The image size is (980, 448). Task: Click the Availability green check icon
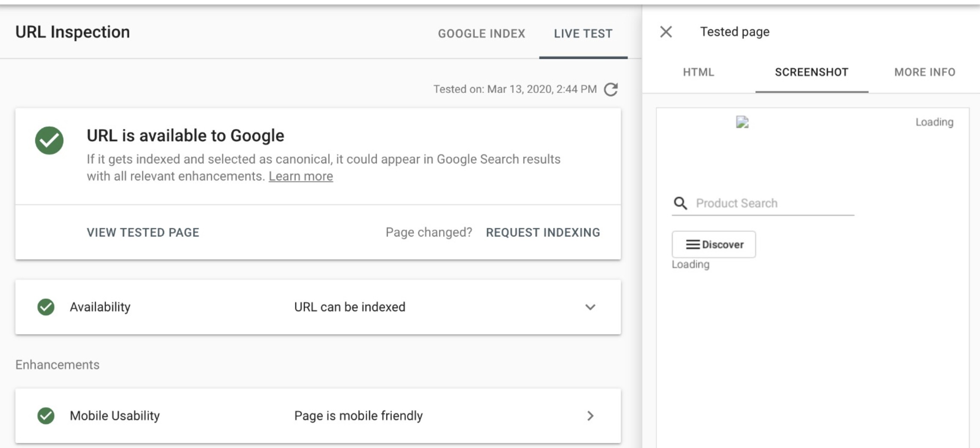coord(46,307)
